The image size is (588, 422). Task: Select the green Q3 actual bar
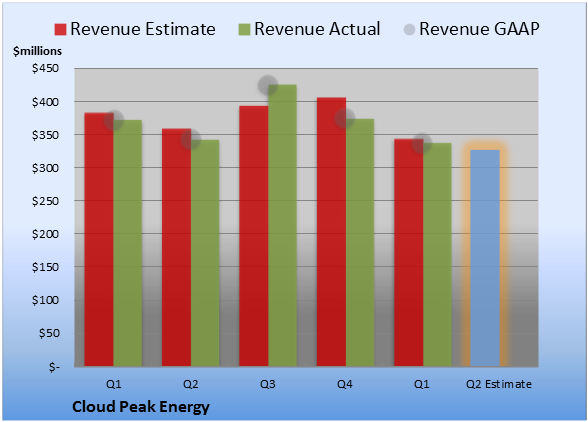[x=282, y=225]
